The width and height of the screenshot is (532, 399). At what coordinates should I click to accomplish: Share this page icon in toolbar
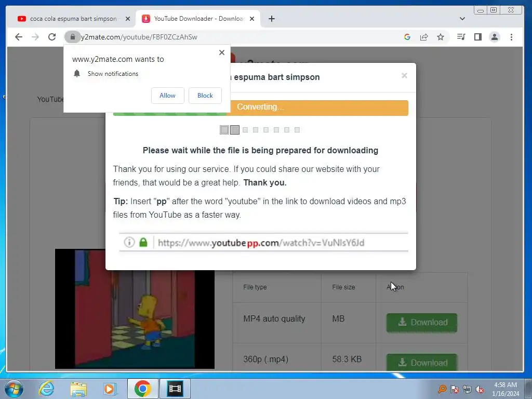(424, 37)
